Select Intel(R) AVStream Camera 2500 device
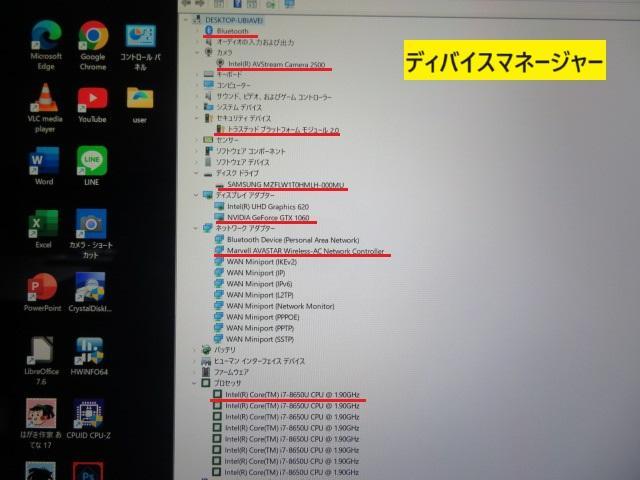Viewport: 640px width, 480px height. pyautogui.click(x=276, y=64)
